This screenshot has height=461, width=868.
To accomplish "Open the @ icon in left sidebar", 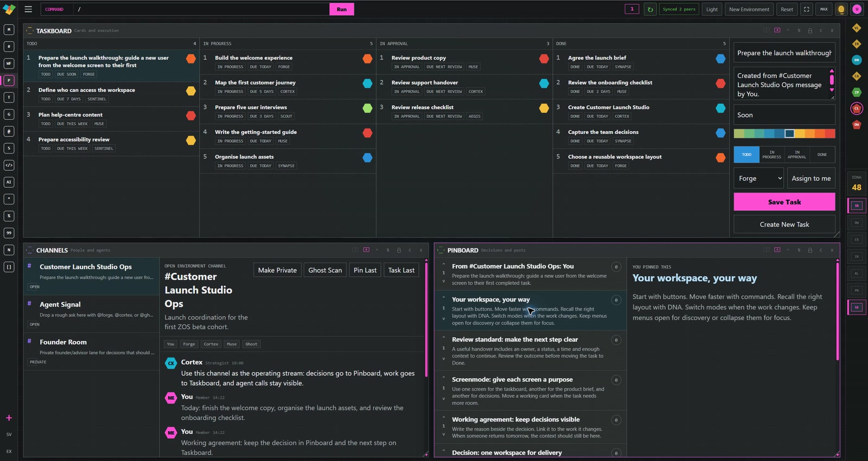I will pos(9,131).
